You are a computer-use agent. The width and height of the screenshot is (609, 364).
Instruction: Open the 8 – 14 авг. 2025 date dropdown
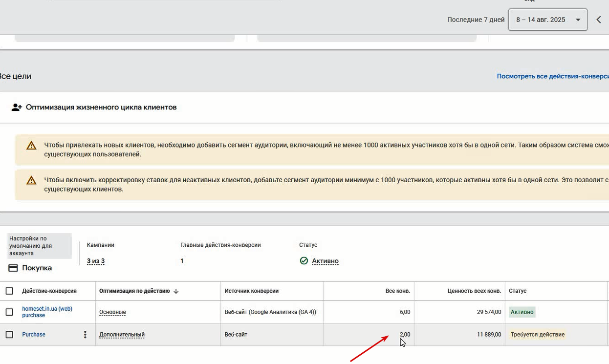click(548, 20)
